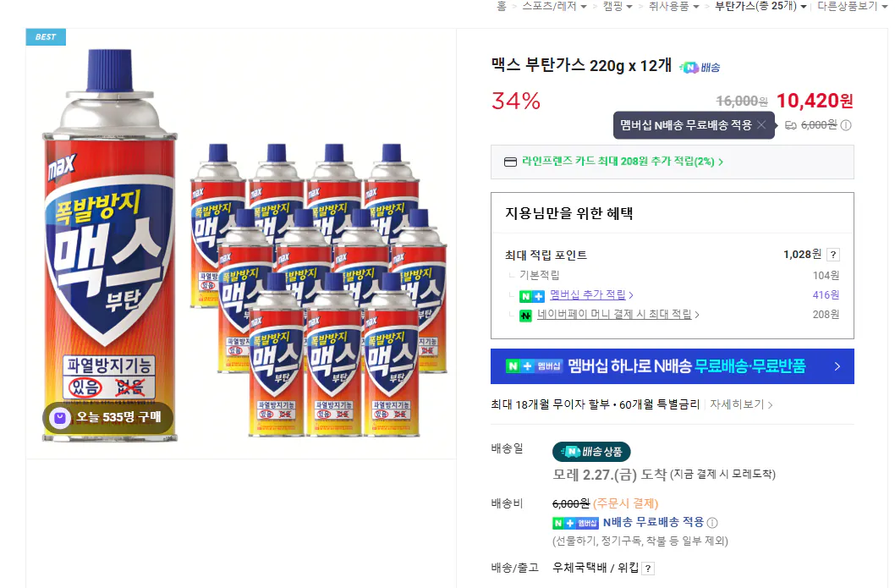The image size is (895, 588).
Task: Click the ? help icon beside 최대 적립 포인트
Action: (x=833, y=254)
